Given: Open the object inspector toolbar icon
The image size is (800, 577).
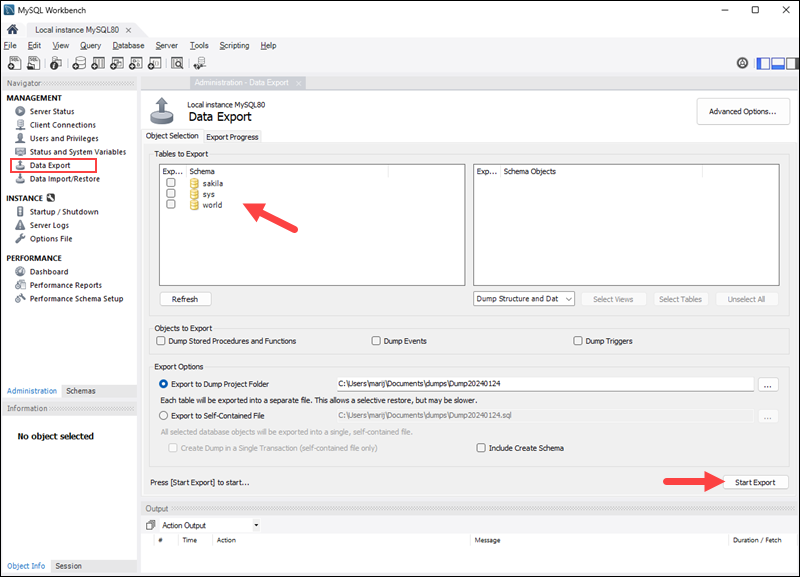Looking at the screenshot, I should [56, 63].
